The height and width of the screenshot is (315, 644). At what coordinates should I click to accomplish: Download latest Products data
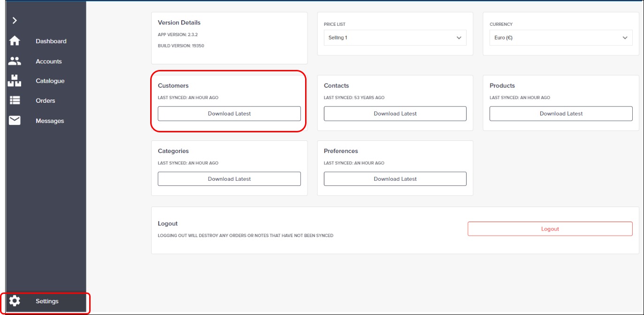[x=560, y=114]
